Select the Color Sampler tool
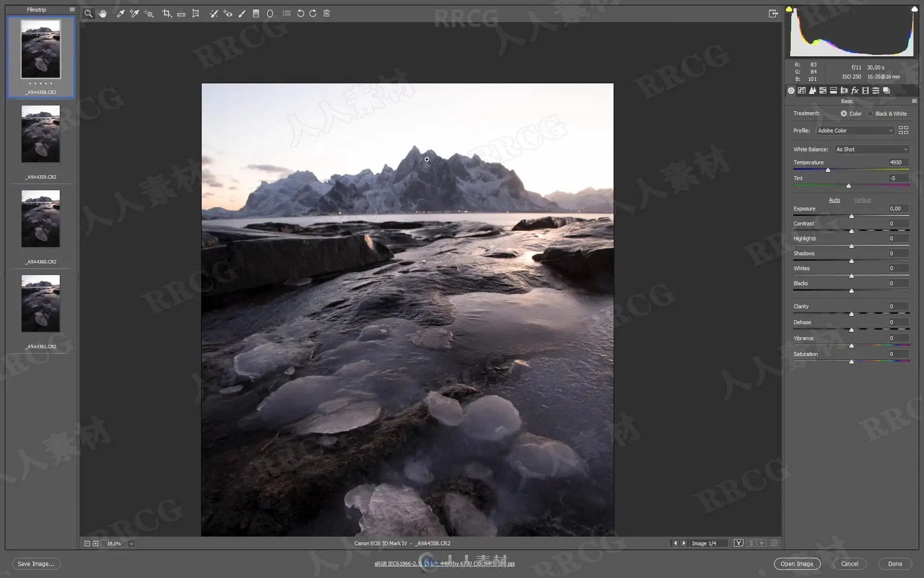The height and width of the screenshot is (578, 924). pyautogui.click(x=134, y=13)
